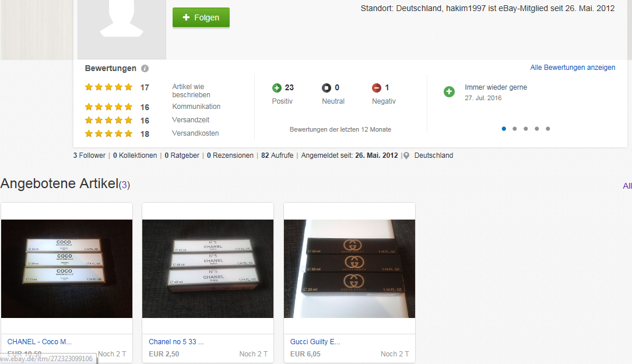Open the 'Gucci Guilty E...' listing link

[315, 342]
